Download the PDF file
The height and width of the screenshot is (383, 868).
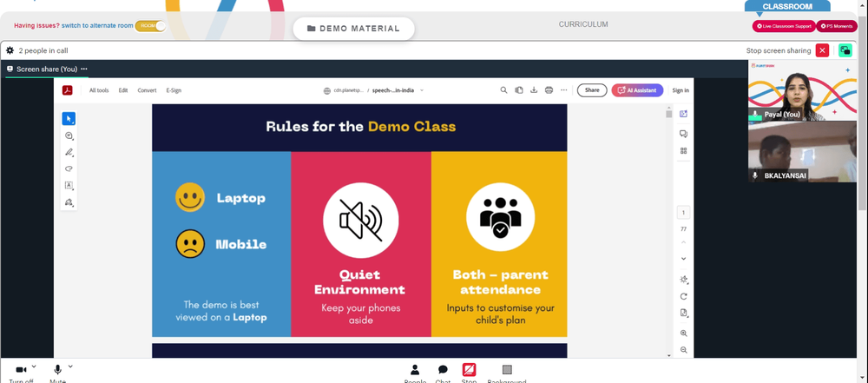(534, 90)
